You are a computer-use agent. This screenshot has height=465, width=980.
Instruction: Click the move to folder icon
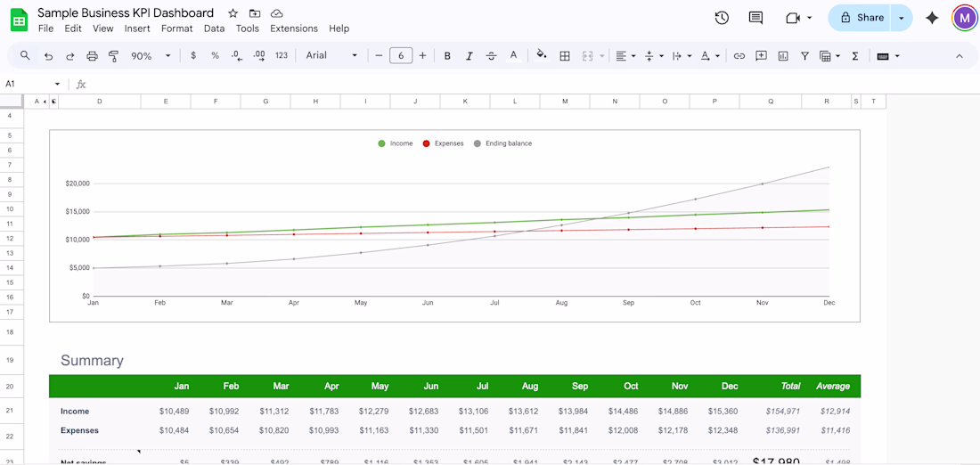coord(255,13)
